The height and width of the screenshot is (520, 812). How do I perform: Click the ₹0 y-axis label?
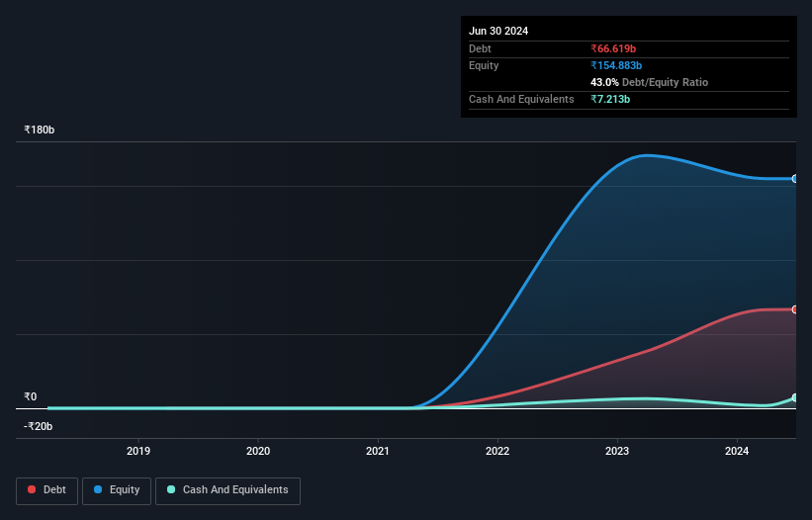coord(31,396)
